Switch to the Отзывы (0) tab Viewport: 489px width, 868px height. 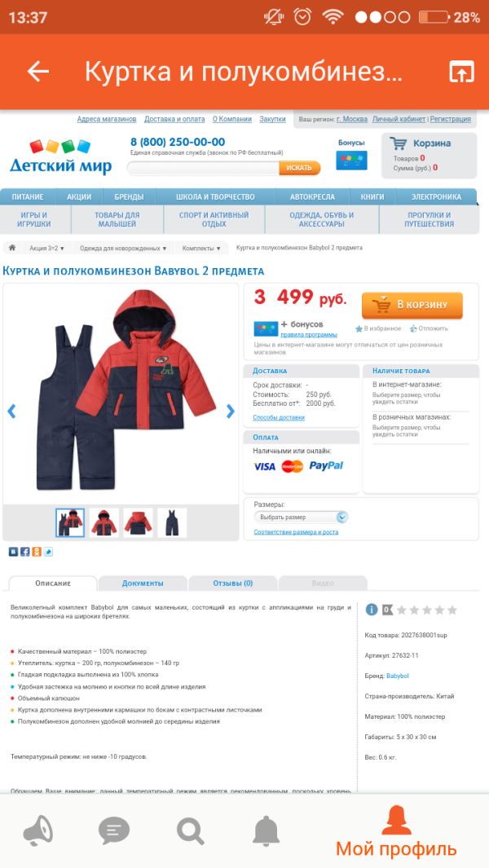(232, 583)
